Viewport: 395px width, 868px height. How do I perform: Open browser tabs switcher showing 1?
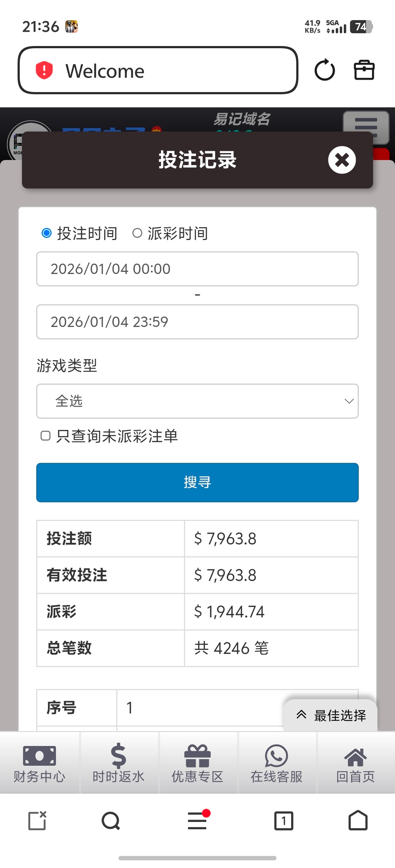click(x=283, y=821)
